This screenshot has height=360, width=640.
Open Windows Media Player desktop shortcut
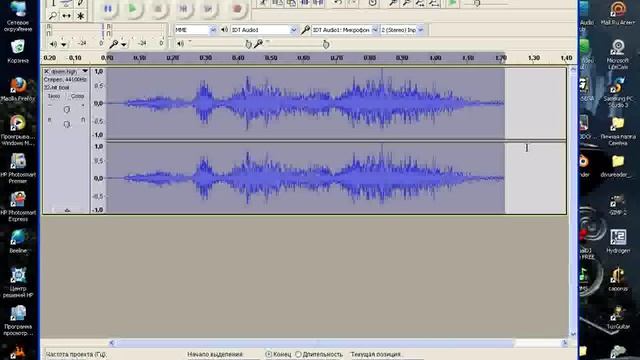click(x=18, y=131)
